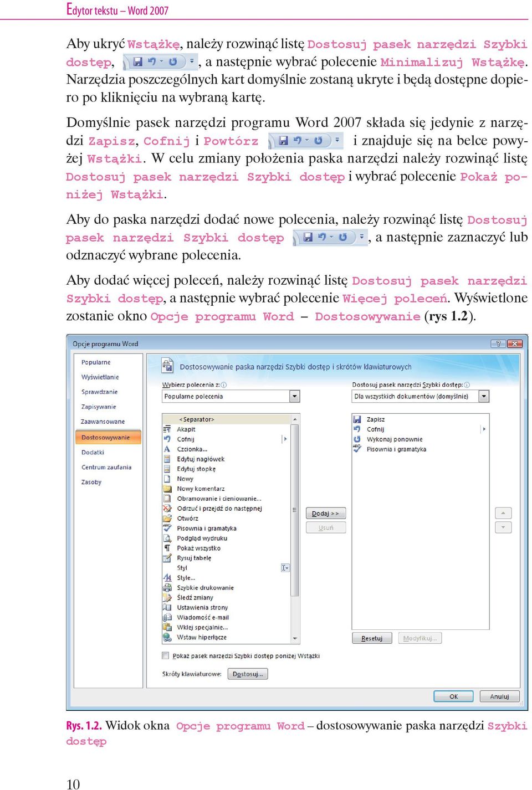Screen dimensions: 532x790
Task: Open the Dodatki category
Action: coord(93,453)
